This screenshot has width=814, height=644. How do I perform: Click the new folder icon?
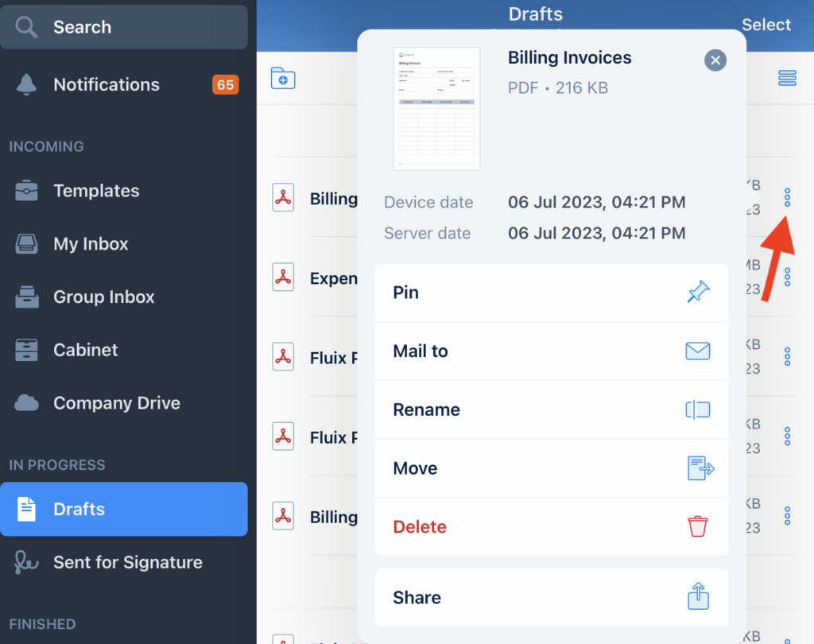click(283, 78)
